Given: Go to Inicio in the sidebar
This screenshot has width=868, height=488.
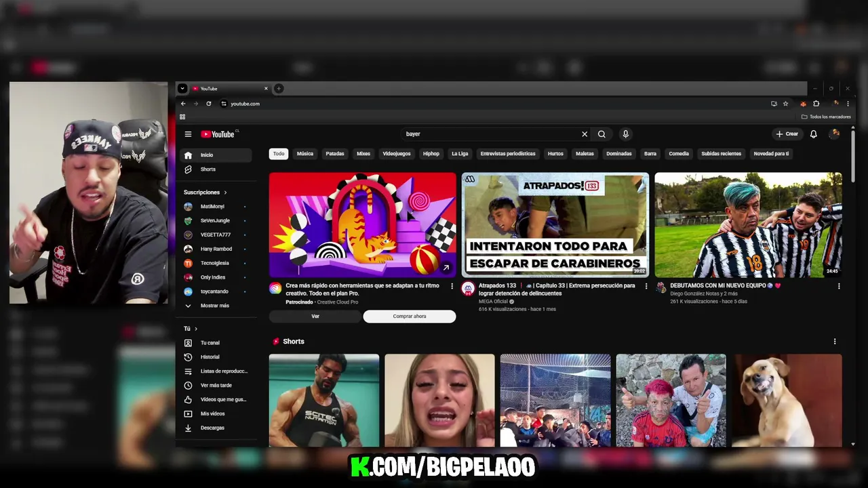Looking at the screenshot, I should [214, 155].
